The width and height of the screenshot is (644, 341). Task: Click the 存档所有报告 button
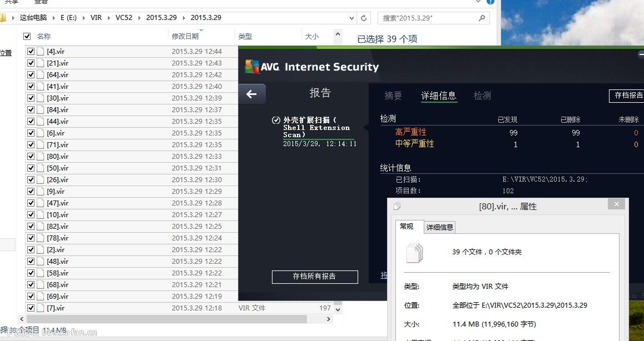315,277
